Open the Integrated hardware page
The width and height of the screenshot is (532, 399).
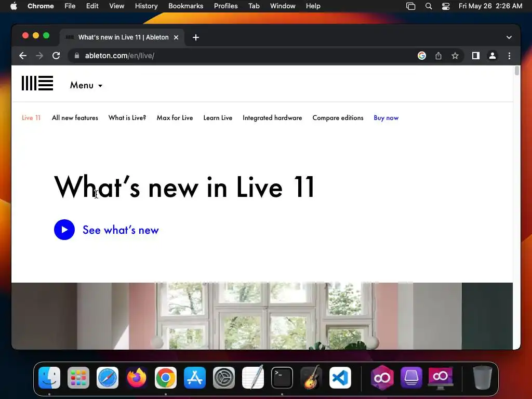click(272, 118)
